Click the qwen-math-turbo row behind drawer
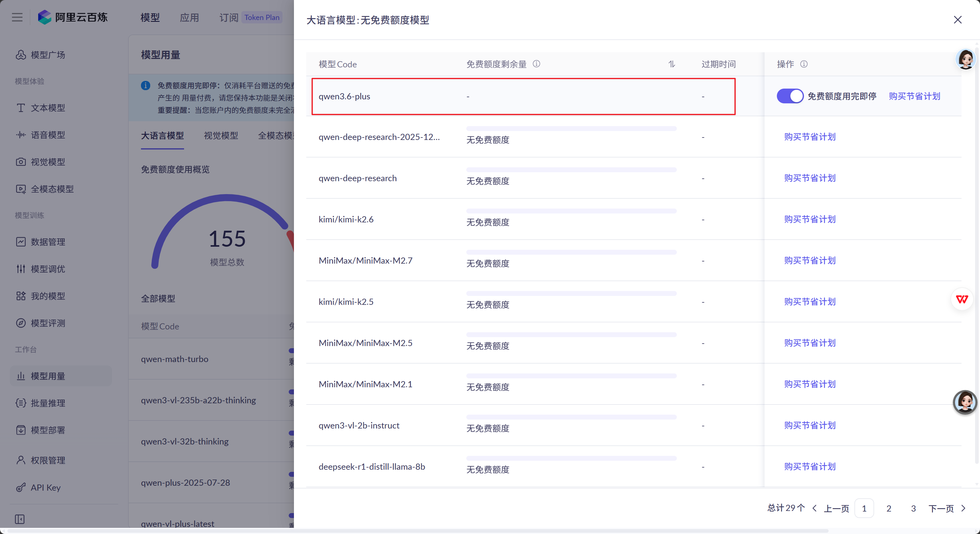980x534 pixels. [211, 359]
